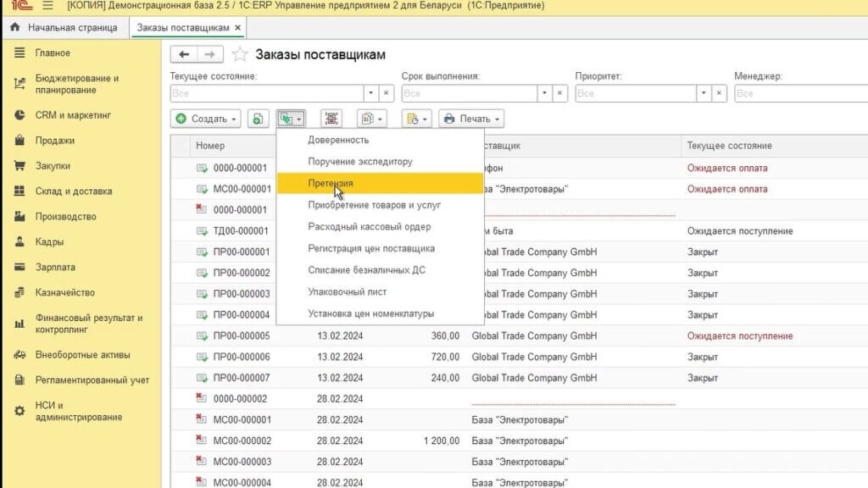Select Упаковочный лист in the menu

(347, 291)
